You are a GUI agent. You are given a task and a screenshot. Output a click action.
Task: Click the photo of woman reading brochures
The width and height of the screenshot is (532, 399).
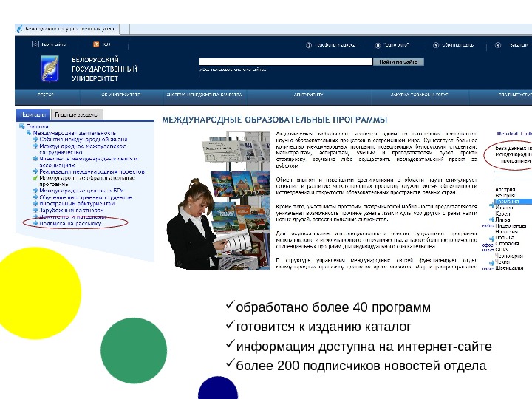[218, 200]
